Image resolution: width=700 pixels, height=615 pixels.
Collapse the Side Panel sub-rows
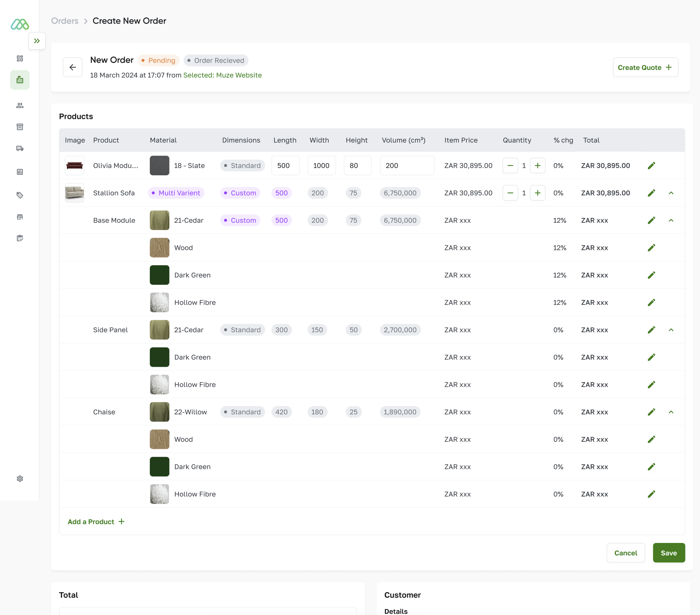pos(671,330)
